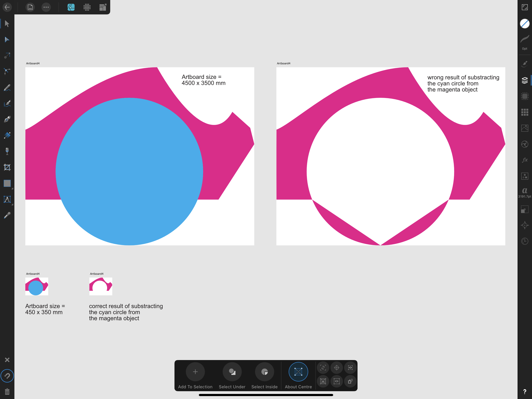Toggle Select Under option
Screen dimensions: 532x399
point(232,372)
